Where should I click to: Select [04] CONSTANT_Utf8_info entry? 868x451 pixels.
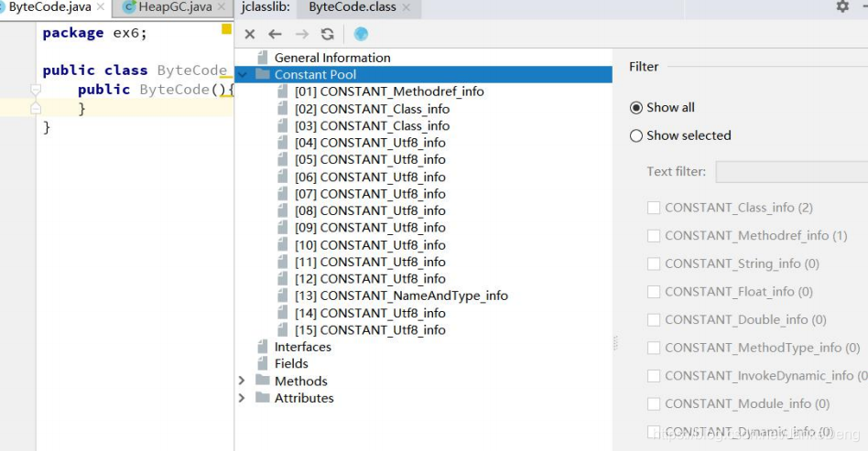[x=370, y=143]
